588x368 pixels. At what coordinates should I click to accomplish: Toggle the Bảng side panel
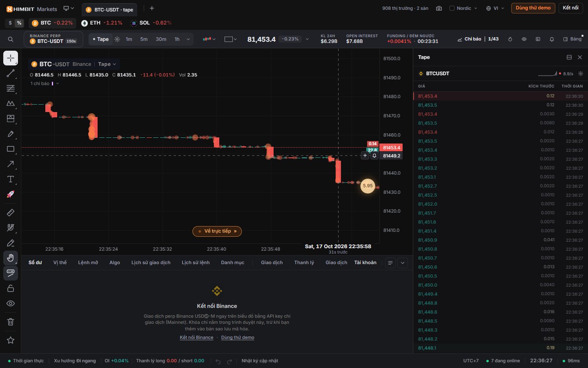coord(572,39)
